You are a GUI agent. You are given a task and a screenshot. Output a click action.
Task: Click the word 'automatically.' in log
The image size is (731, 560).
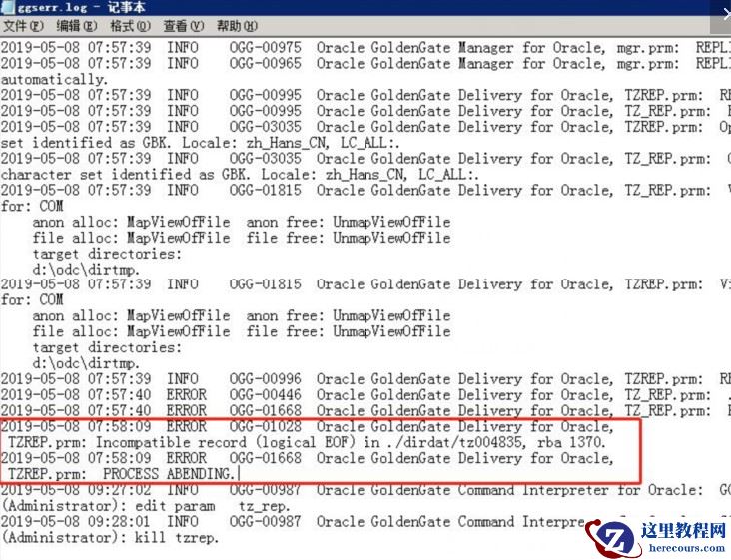click(54, 79)
